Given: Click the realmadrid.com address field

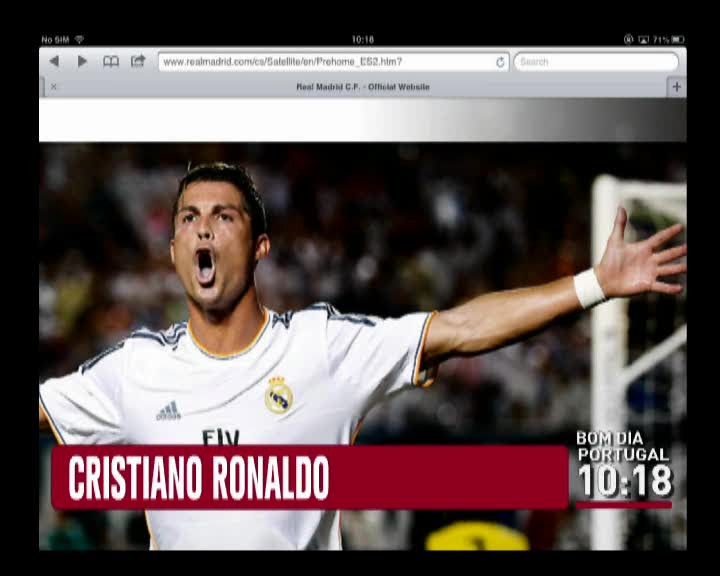Looking at the screenshot, I should coord(325,62).
